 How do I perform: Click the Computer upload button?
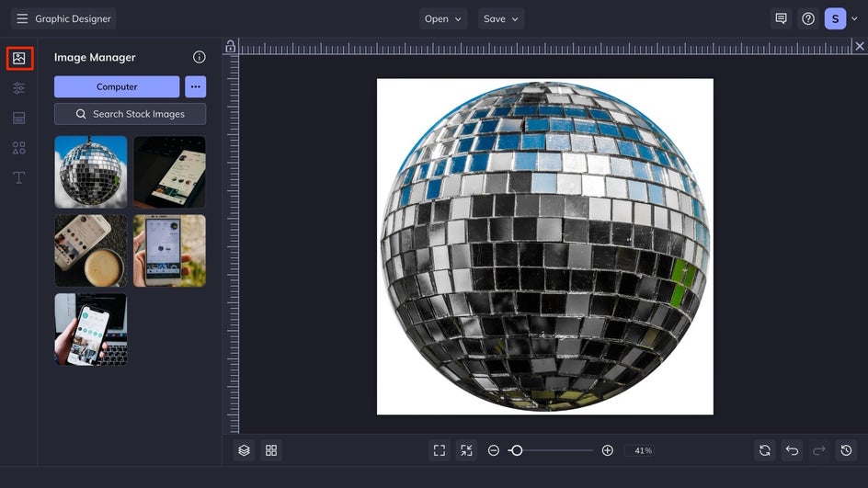click(117, 86)
